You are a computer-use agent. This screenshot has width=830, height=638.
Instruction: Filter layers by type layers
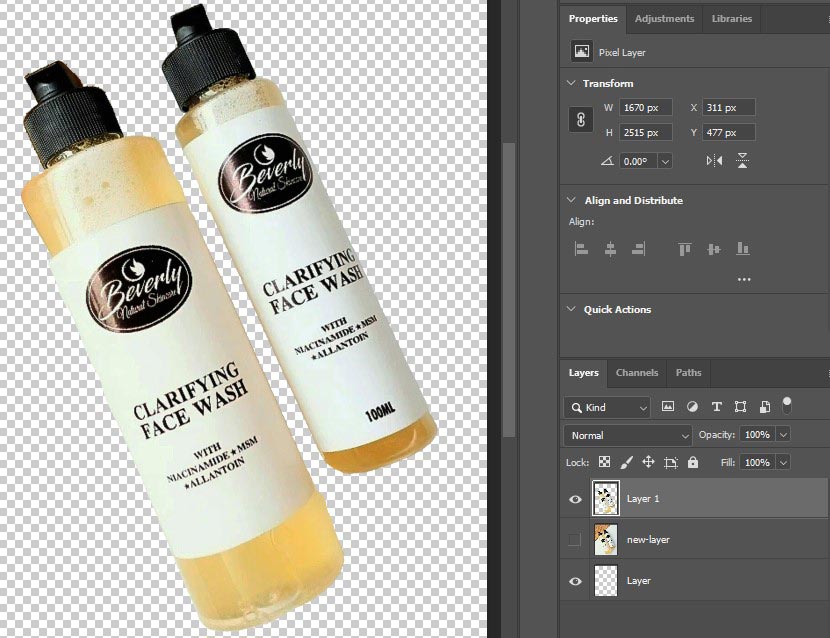click(716, 407)
